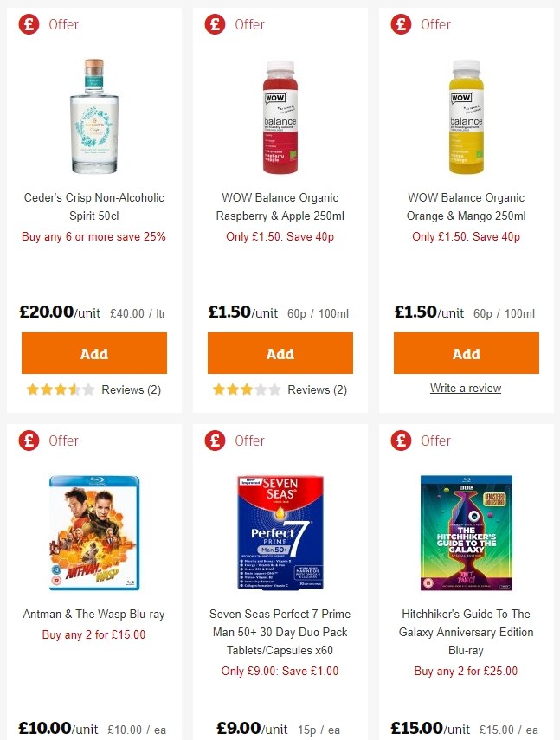Viewport: 560px width, 740px height.
Task: Click the Offer badge above Hitchhiker's Guide Blu-ray
Action: (401, 441)
